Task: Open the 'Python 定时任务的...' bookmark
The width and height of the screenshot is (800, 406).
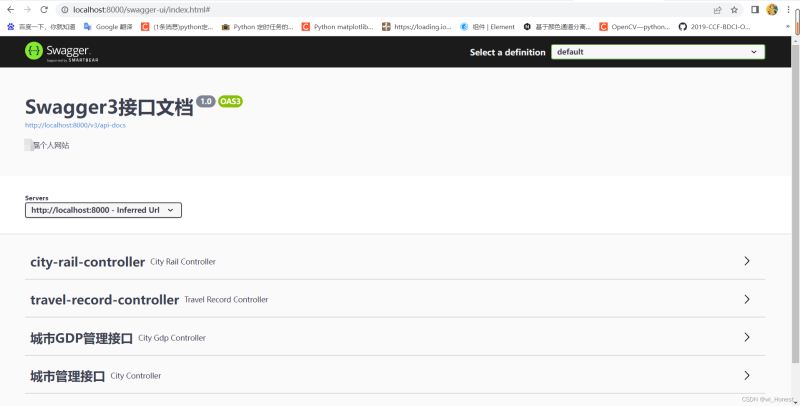Action: tap(257, 27)
